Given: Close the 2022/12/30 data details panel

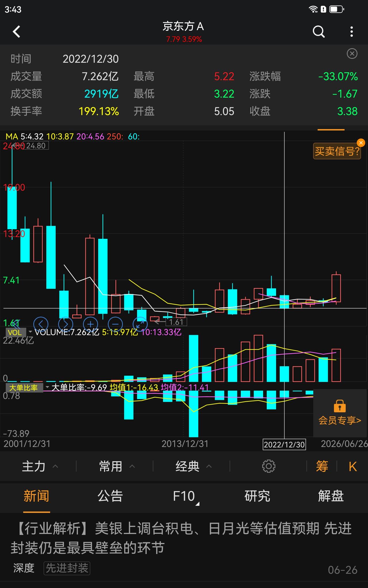Looking at the screenshot, I should click(x=352, y=54).
